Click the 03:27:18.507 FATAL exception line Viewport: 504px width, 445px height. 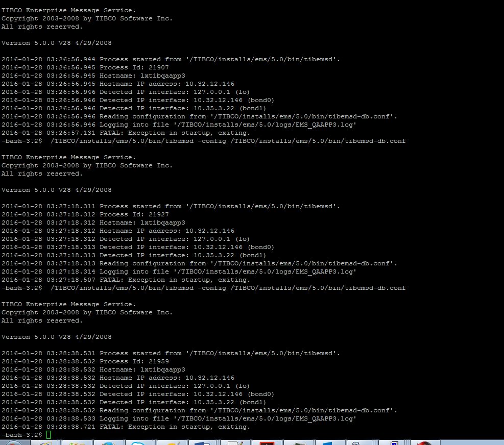pos(126,280)
